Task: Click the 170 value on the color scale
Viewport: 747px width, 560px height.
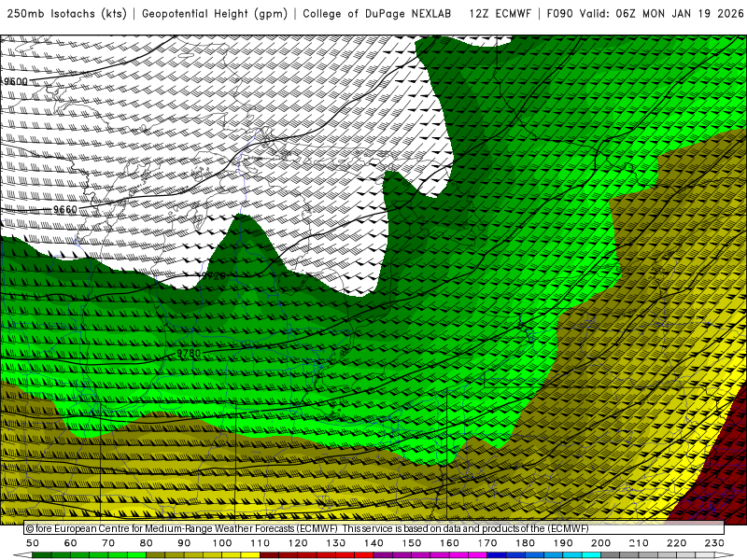Action: click(x=487, y=543)
